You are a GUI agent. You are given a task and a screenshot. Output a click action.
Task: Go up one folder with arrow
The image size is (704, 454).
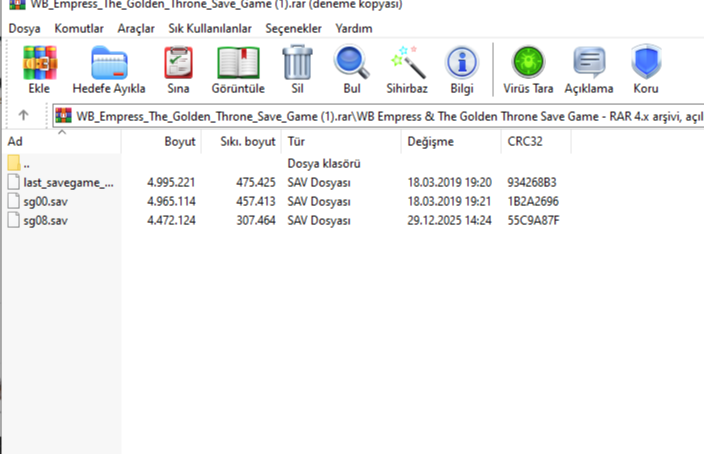(x=23, y=115)
